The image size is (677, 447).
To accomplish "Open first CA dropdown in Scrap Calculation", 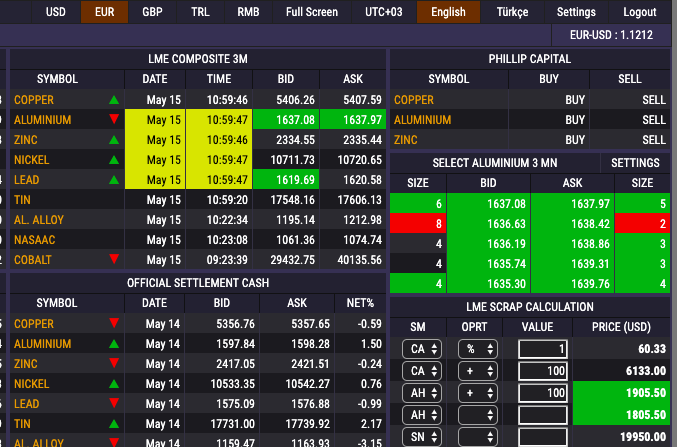I will click(x=422, y=349).
